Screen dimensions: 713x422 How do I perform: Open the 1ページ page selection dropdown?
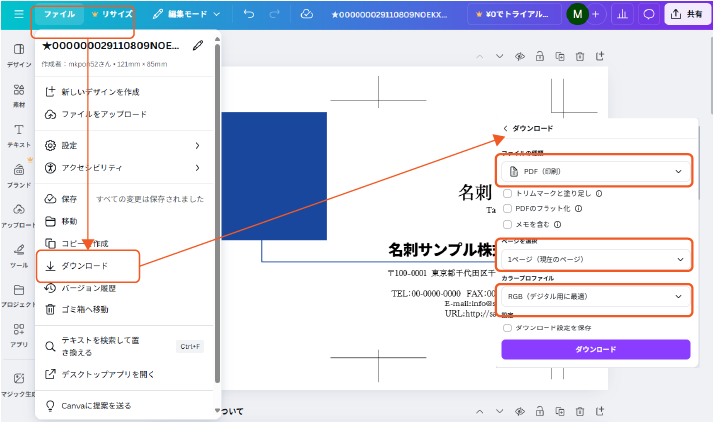pos(596,259)
